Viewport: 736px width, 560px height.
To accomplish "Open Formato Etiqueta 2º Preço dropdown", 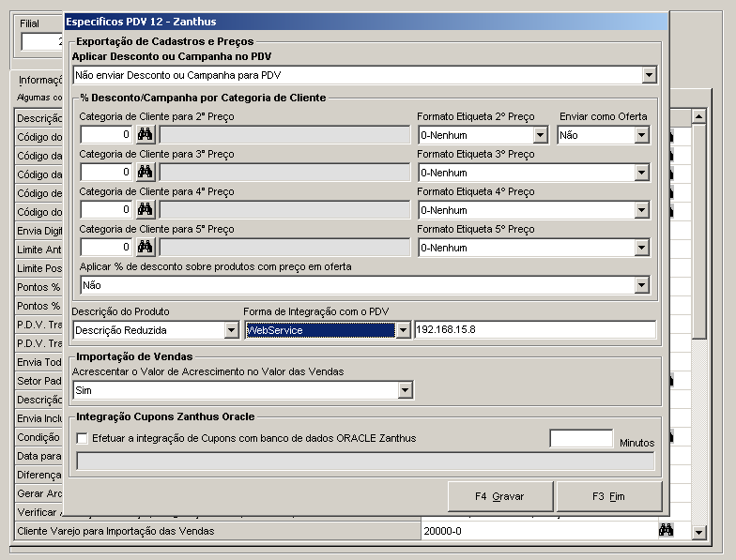I will pos(541,135).
